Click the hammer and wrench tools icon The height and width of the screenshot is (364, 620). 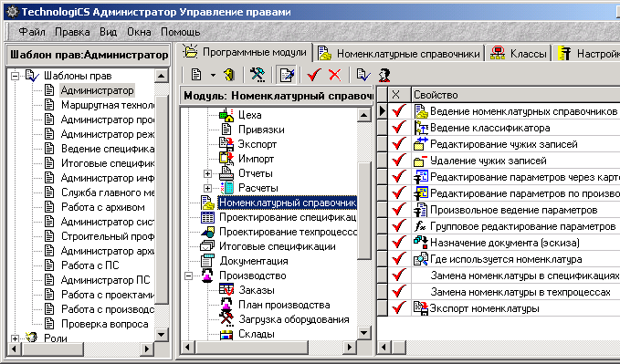pos(257,74)
